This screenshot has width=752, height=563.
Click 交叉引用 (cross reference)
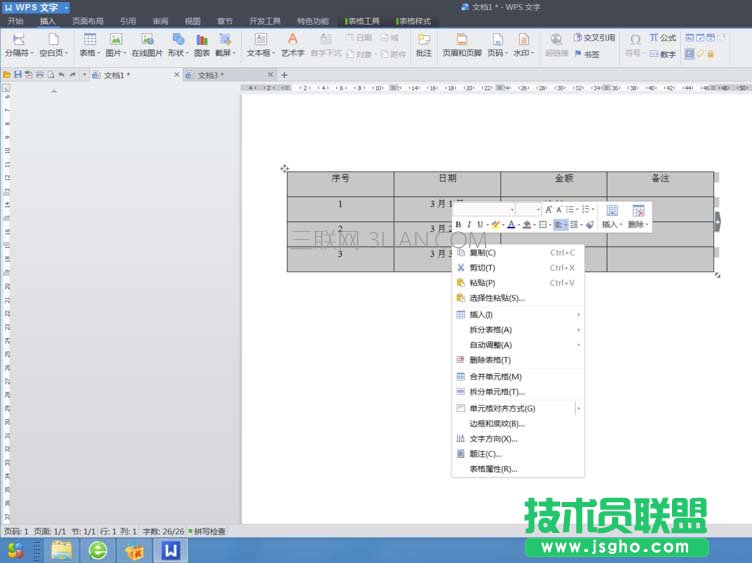coord(595,38)
